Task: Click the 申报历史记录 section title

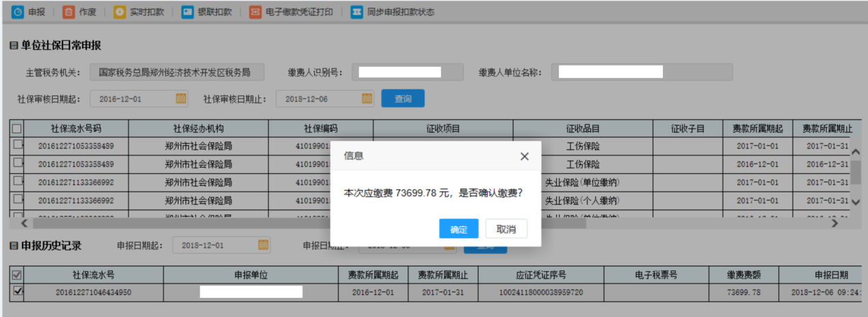Action: (x=51, y=246)
